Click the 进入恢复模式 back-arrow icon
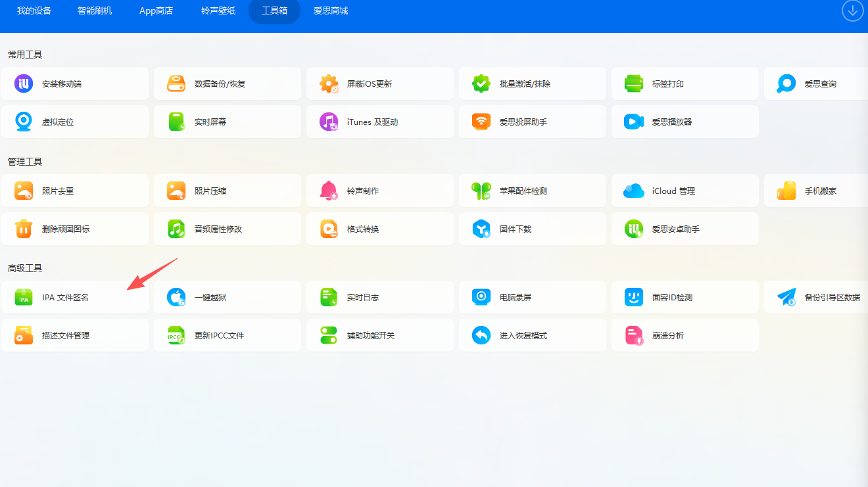Image resolution: width=868 pixels, height=487 pixels. click(481, 336)
